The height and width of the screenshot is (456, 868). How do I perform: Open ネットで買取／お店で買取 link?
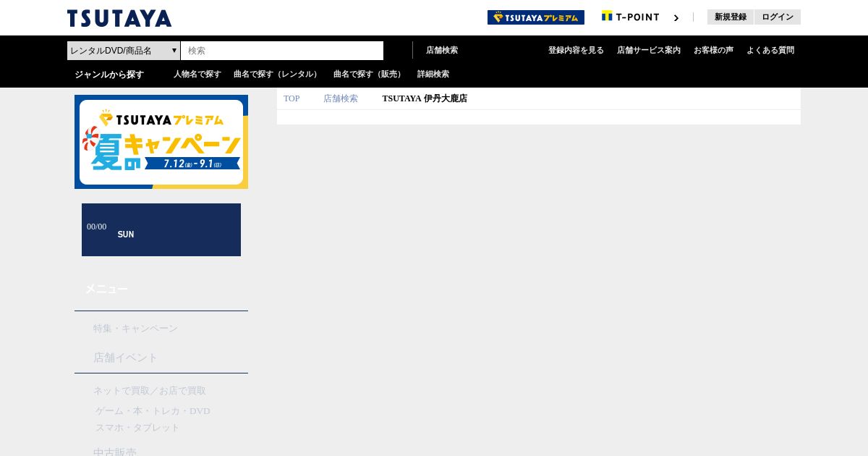(150, 391)
